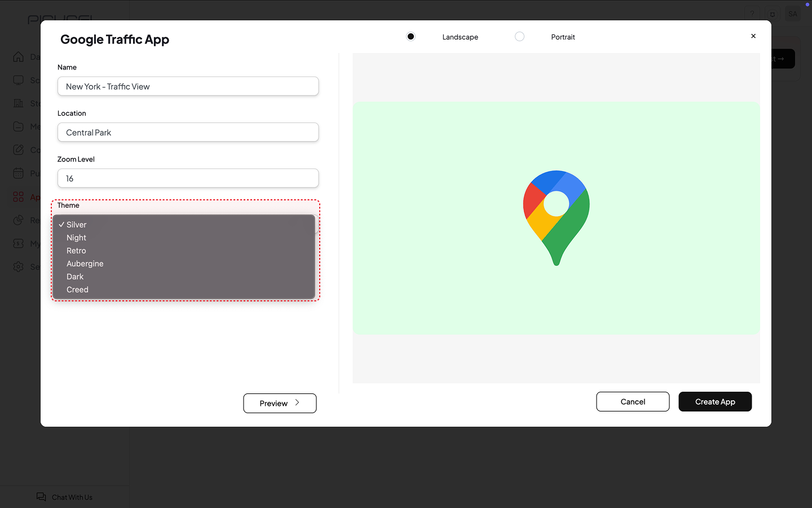Select the red Apps grid icon
This screenshot has height=508, width=812.
pos(19,196)
